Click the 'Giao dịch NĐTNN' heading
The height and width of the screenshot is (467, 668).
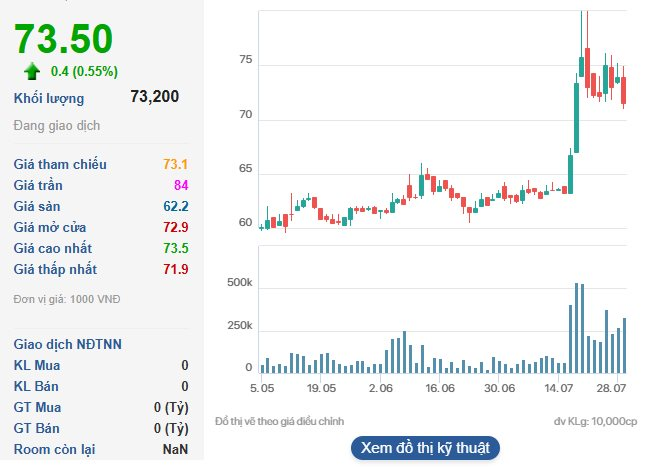(68, 344)
